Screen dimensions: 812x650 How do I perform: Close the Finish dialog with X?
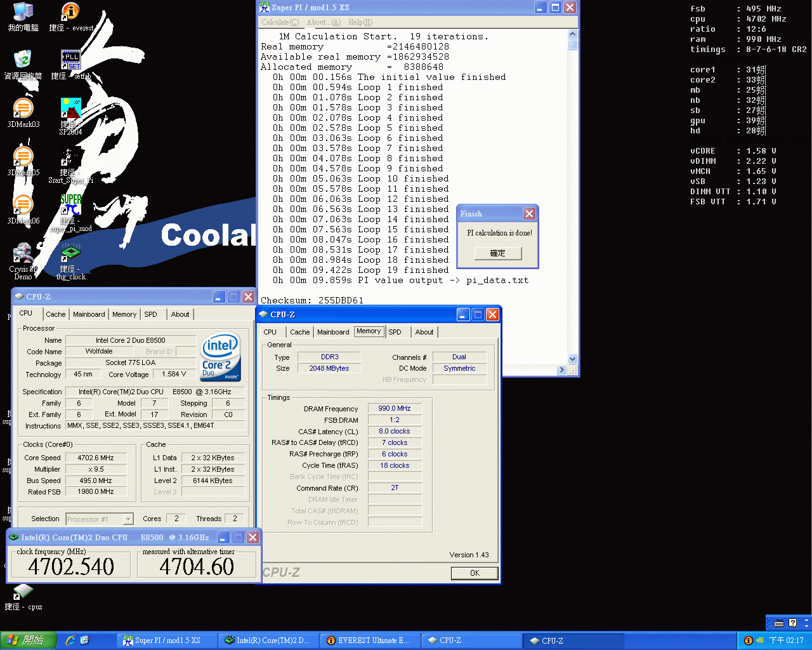(529, 214)
